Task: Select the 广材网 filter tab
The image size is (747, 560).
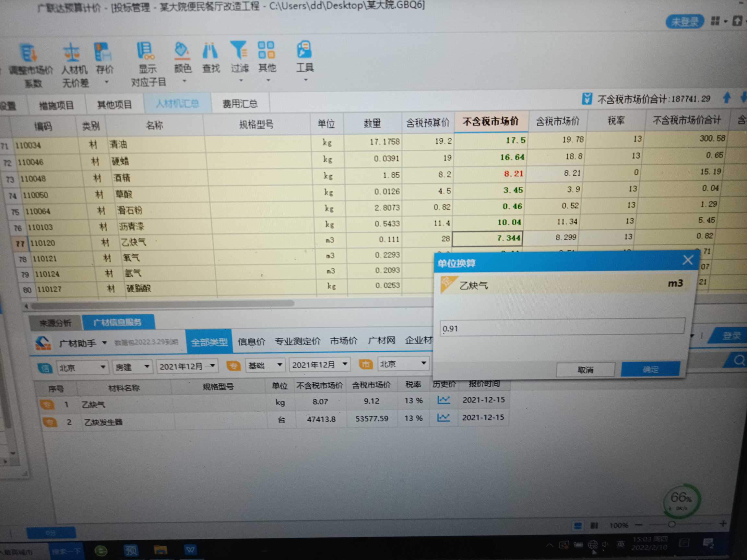Action: tap(382, 340)
